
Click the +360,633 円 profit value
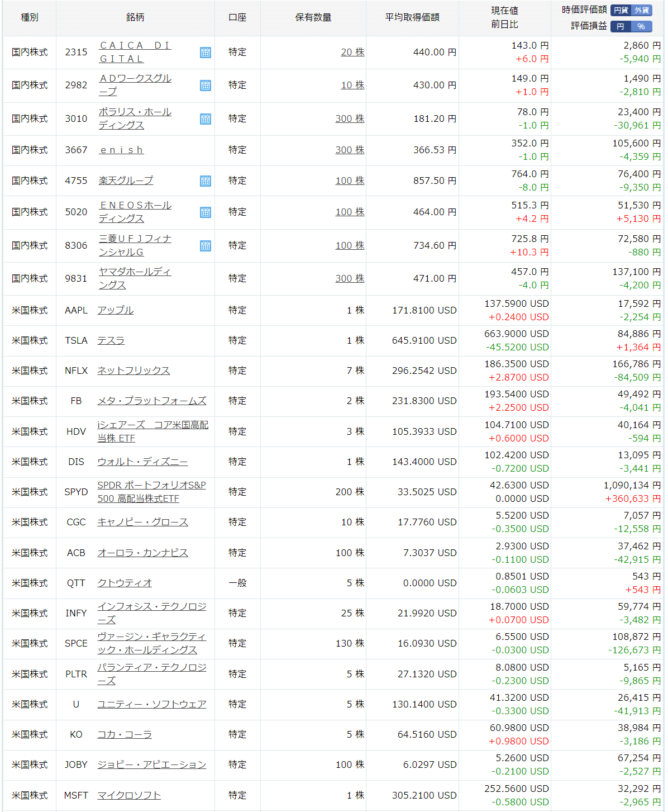pos(633,498)
